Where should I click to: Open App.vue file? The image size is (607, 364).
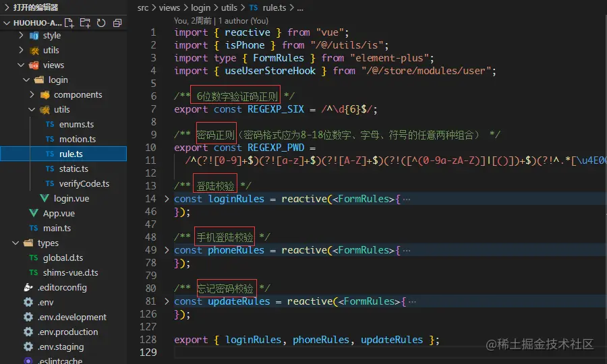tap(59, 213)
